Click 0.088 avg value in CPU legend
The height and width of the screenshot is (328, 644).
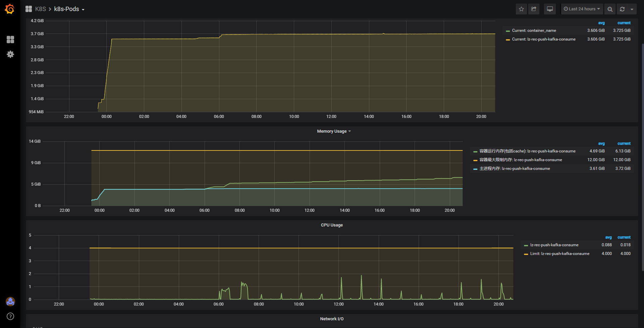(606, 245)
